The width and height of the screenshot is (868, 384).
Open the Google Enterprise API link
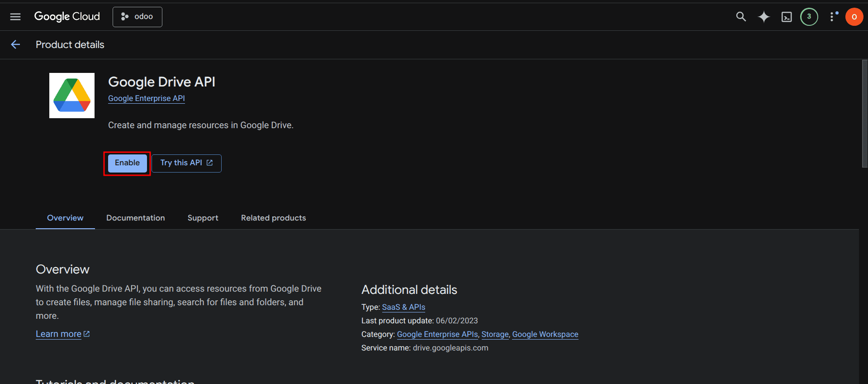click(147, 98)
